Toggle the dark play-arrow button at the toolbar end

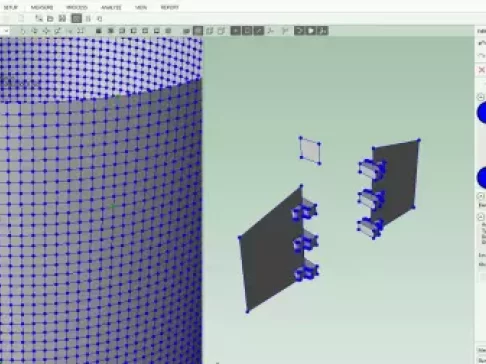[x=311, y=31]
